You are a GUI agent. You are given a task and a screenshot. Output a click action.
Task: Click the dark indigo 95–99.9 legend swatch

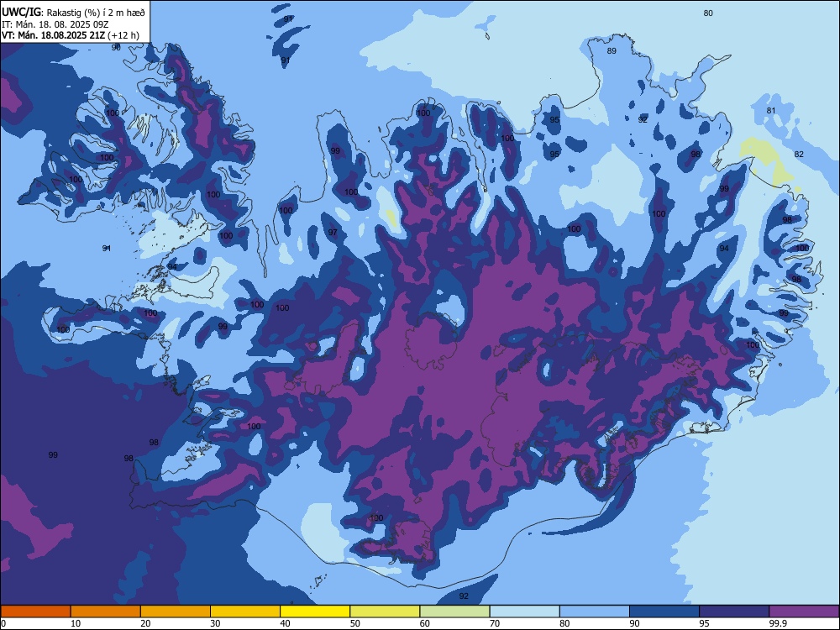(x=734, y=612)
